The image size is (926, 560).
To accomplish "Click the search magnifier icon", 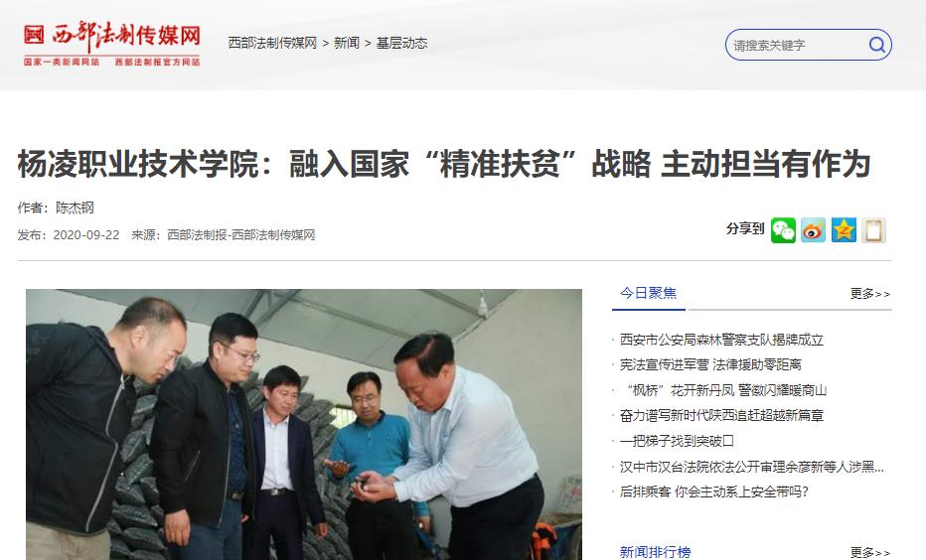I will [877, 45].
